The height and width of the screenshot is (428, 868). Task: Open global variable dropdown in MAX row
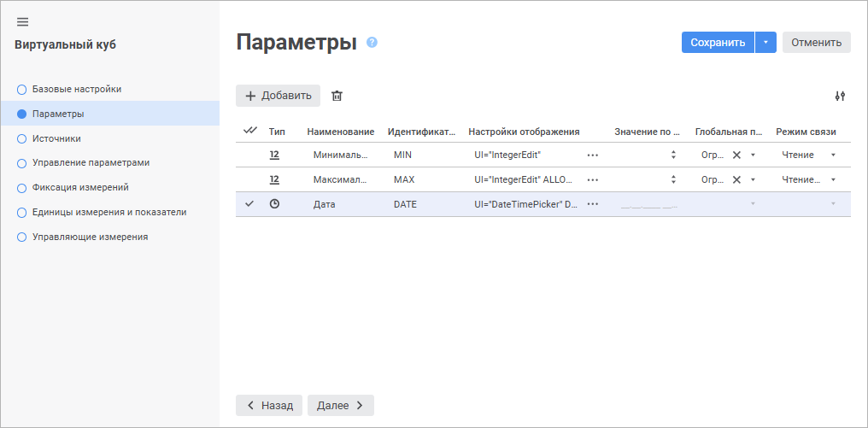point(753,179)
